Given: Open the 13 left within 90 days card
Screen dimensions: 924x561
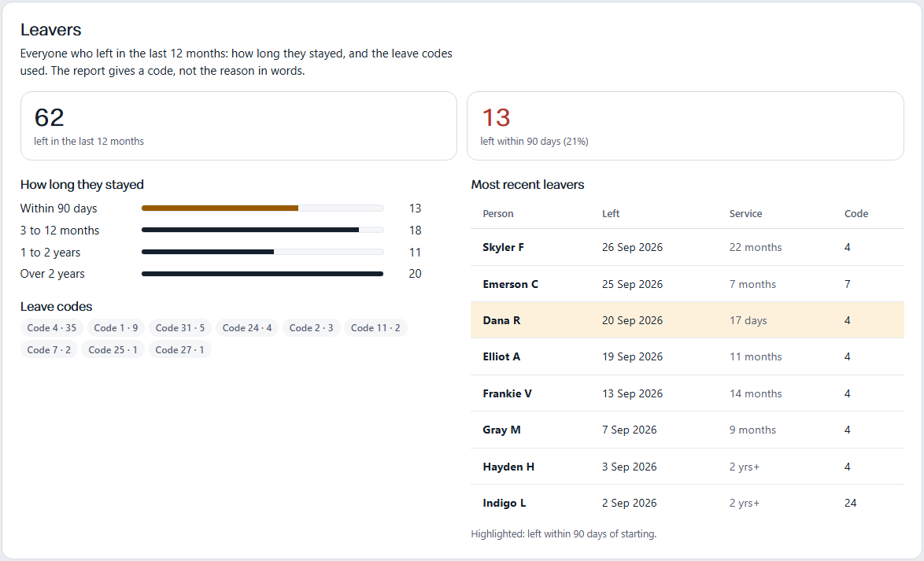Looking at the screenshot, I should coord(686,126).
